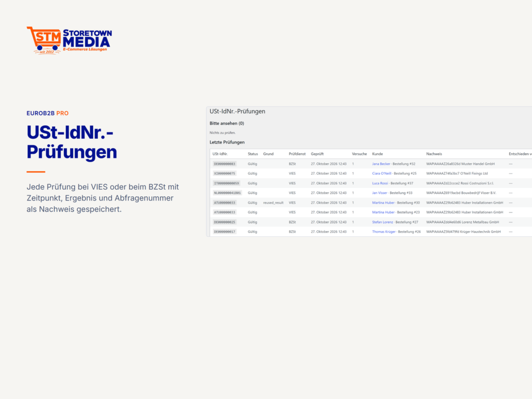Click the VAT ID starting with NL
The image size is (532, 399).
[228, 193]
